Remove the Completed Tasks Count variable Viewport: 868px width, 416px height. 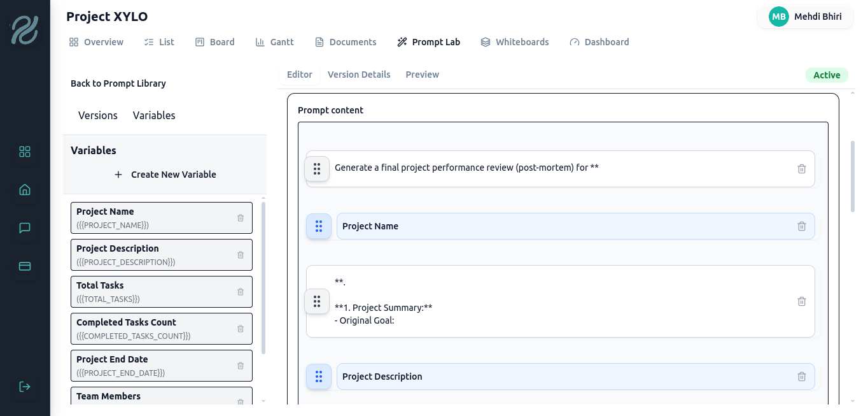pyautogui.click(x=241, y=329)
